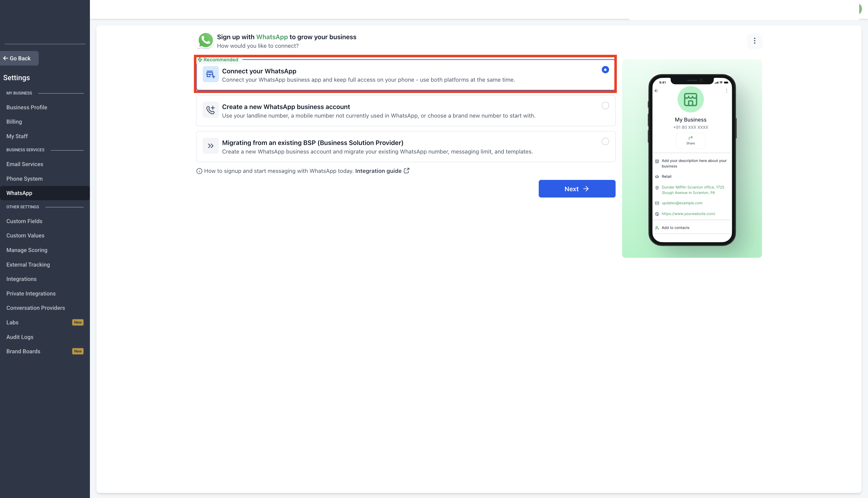Click the phone-plus icon for new account
The height and width of the screenshot is (498, 868).
click(210, 110)
